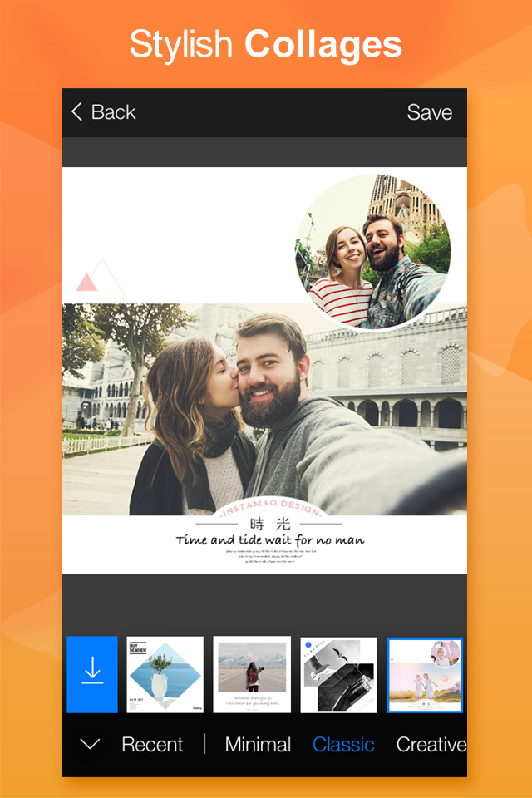Tap the blue download templates icon
This screenshot has width=532, height=798.
click(x=92, y=674)
